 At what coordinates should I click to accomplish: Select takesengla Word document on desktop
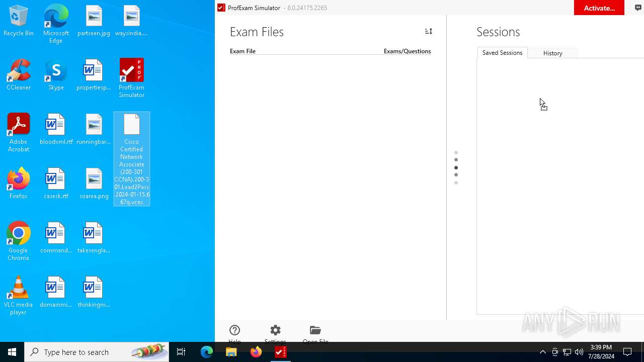(94, 238)
